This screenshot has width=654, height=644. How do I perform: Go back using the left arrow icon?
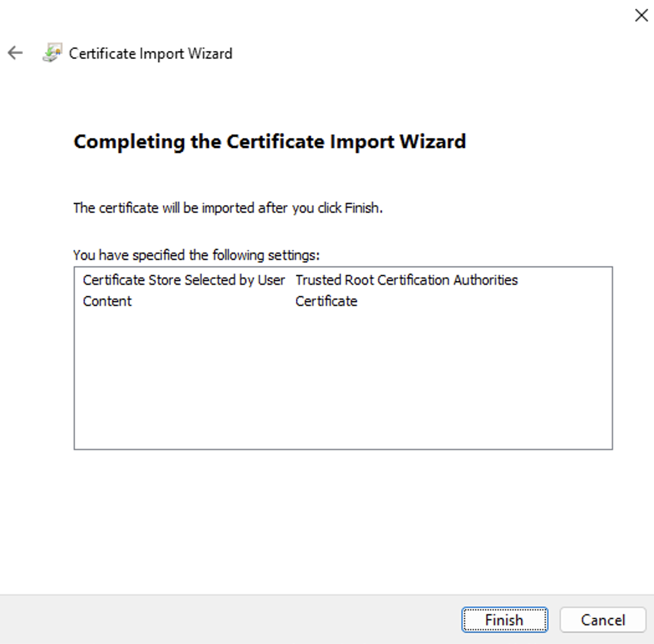pyautogui.click(x=15, y=53)
